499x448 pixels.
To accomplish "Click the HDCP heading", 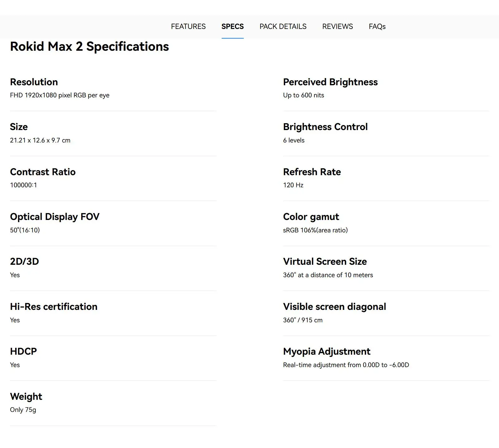I will coord(23,352).
